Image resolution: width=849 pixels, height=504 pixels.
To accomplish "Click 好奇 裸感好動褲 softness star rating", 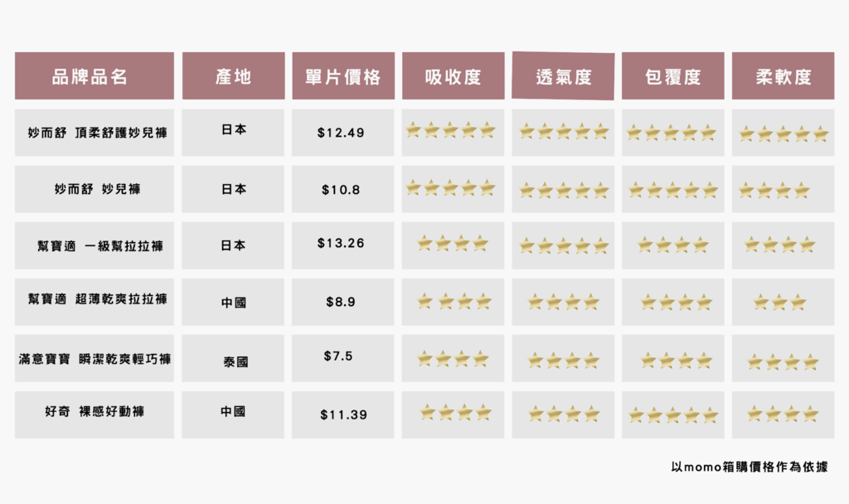I will 783,414.
